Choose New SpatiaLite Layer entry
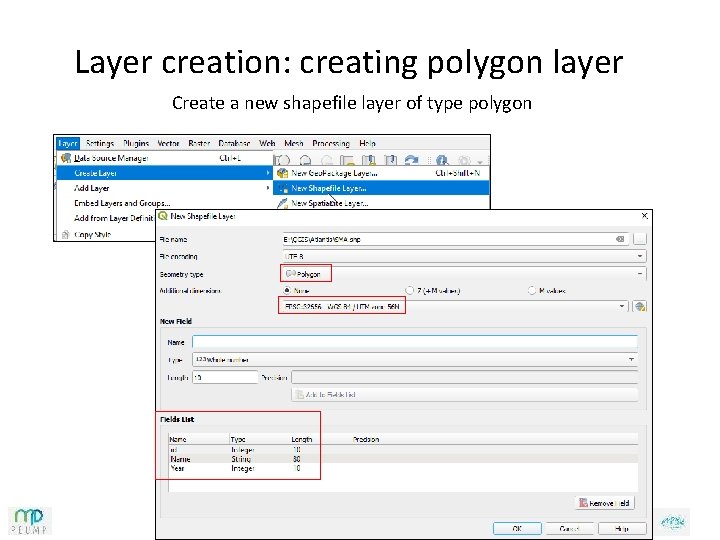The height and width of the screenshot is (540, 720). click(x=381, y=203)
